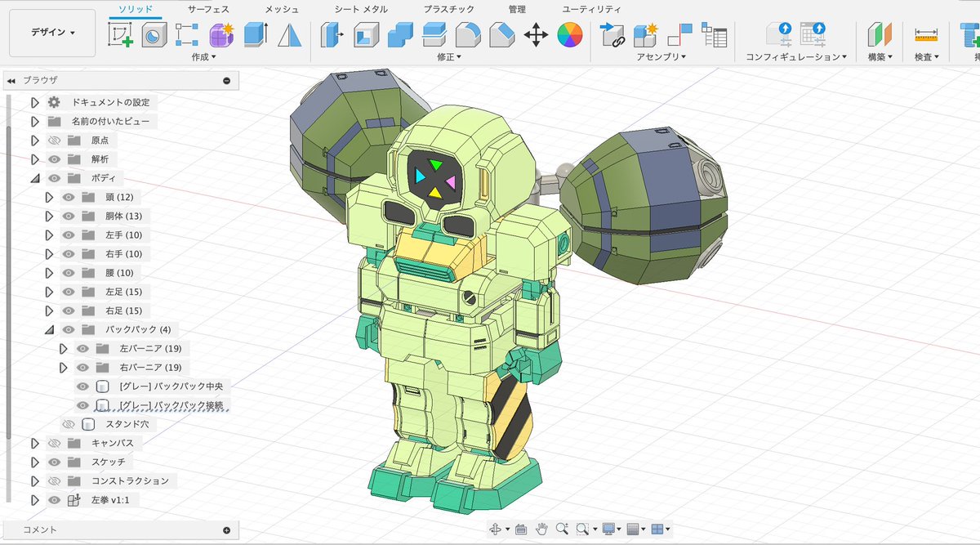Viewport: 980px width, 545px height.
Task: Collapse the バックパック (4) group
Action: [x=49, y=329]
